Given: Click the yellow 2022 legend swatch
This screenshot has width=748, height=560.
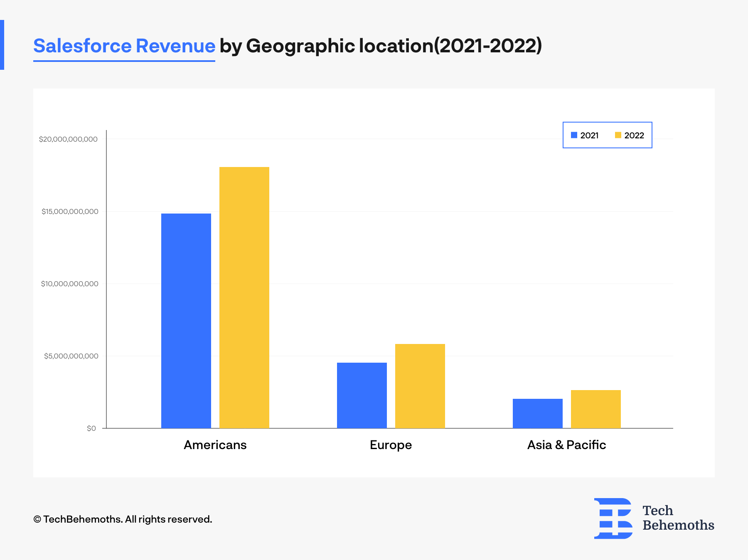Looking at the screenshot, I should point(618,135).
